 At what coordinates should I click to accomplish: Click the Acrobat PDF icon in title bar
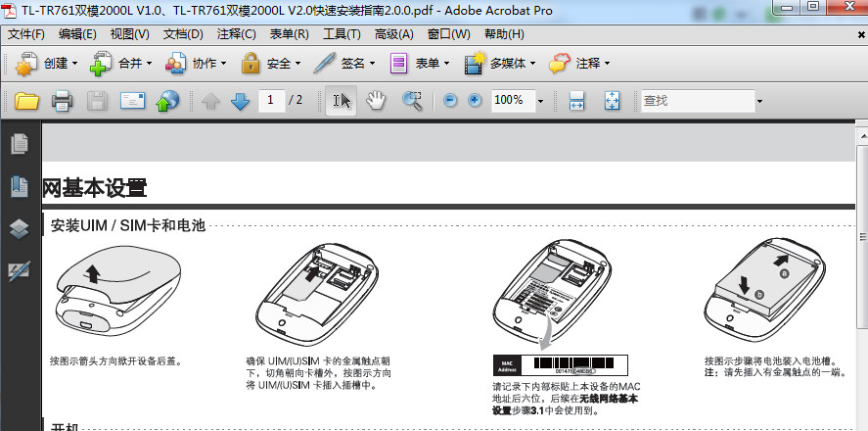10,11
